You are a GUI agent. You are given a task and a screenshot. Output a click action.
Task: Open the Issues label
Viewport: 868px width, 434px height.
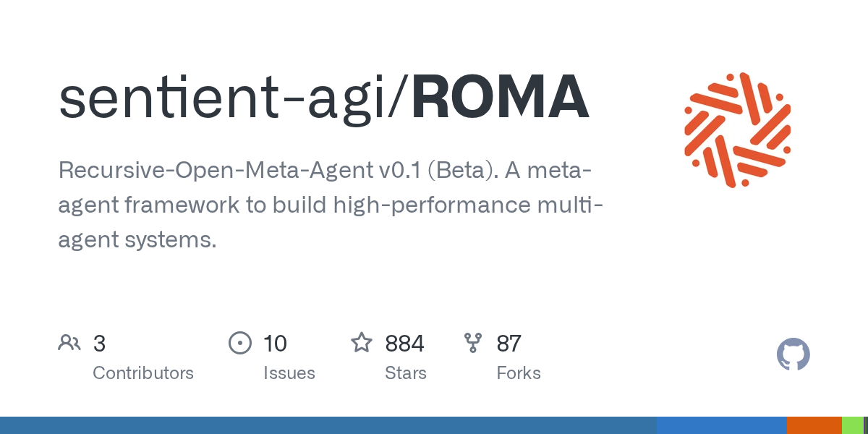[x=289, y=373]
